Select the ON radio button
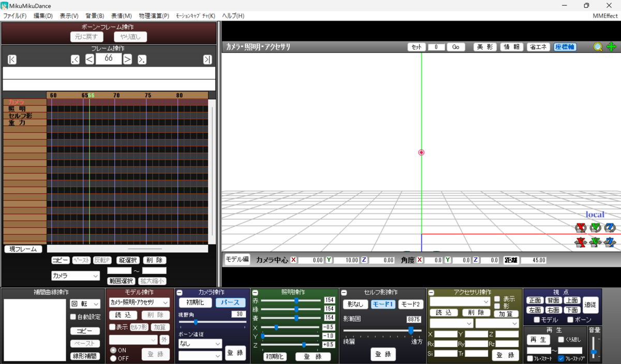Viewport: 621px width, 364px height. tap(113, 350)
